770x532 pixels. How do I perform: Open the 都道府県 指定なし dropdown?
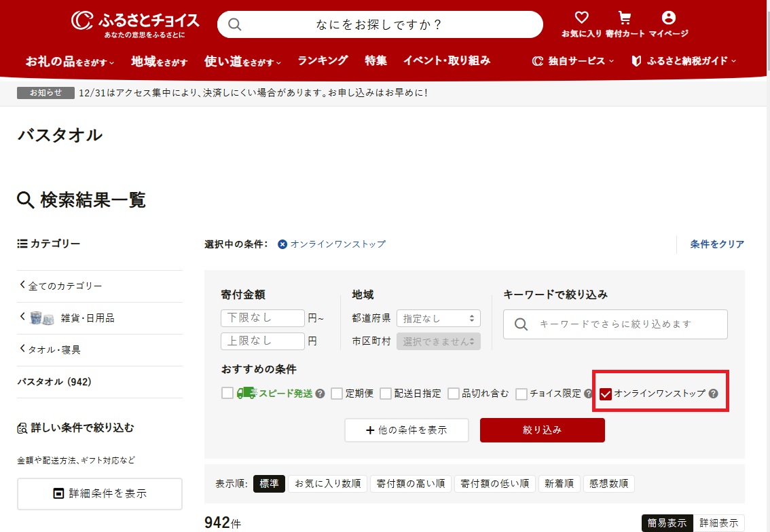tap(438, 318)
